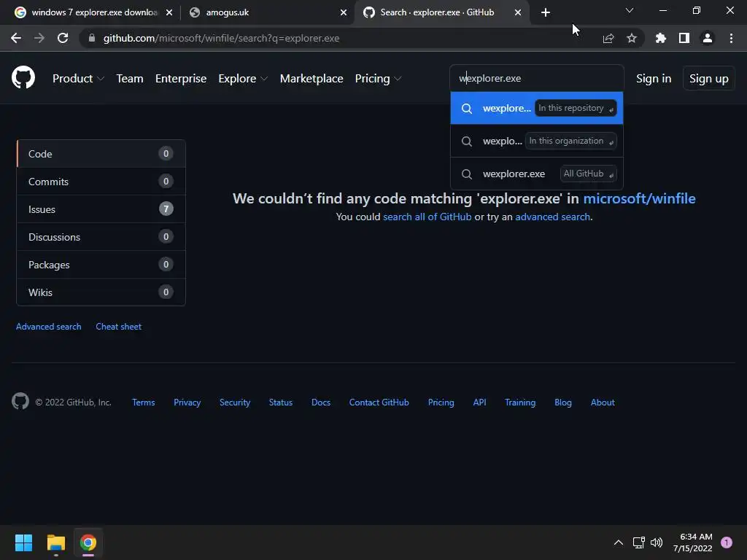Open the Advanced search link below sidebar
The width and height of the screenshot is (747, 560).
(49, 327)
